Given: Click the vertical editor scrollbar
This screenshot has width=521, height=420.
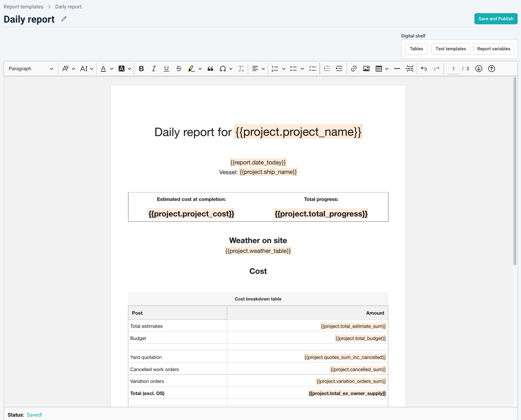Looking at the screenshot, I should coord(515,171).
